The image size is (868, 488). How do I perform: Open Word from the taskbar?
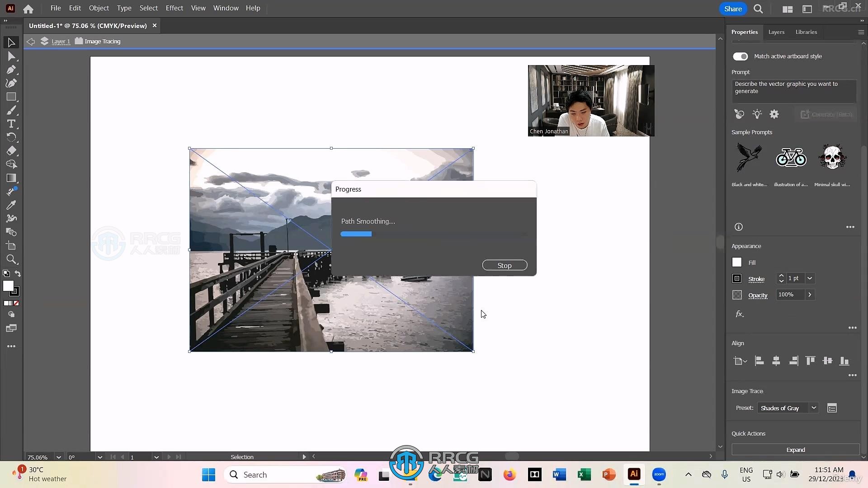pyautogui.click(x=559, y=474)
